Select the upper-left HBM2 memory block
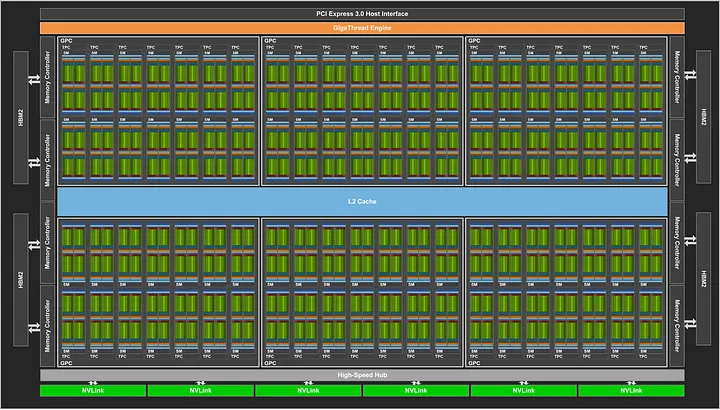Screen dimensions: 720x410 point(21,118)
